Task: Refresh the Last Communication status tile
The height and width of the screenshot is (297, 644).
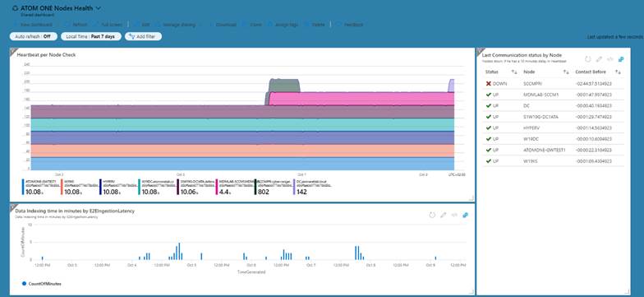Action: 588,59
